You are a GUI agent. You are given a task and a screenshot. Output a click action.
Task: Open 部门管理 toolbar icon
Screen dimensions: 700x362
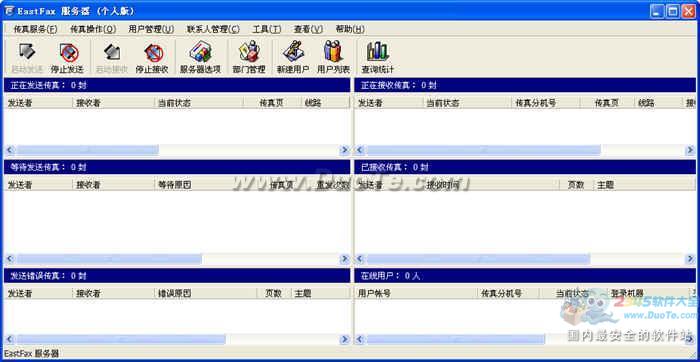[x=249, y=57]
